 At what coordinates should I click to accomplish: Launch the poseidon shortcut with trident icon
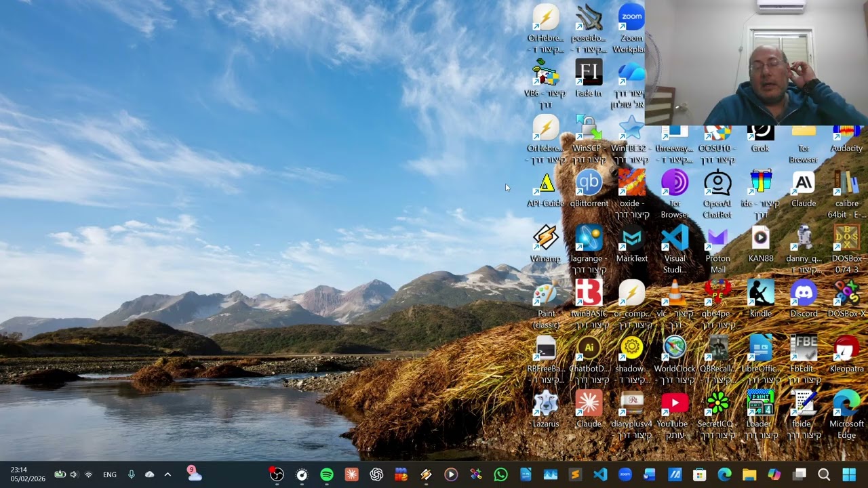(589, 28)
